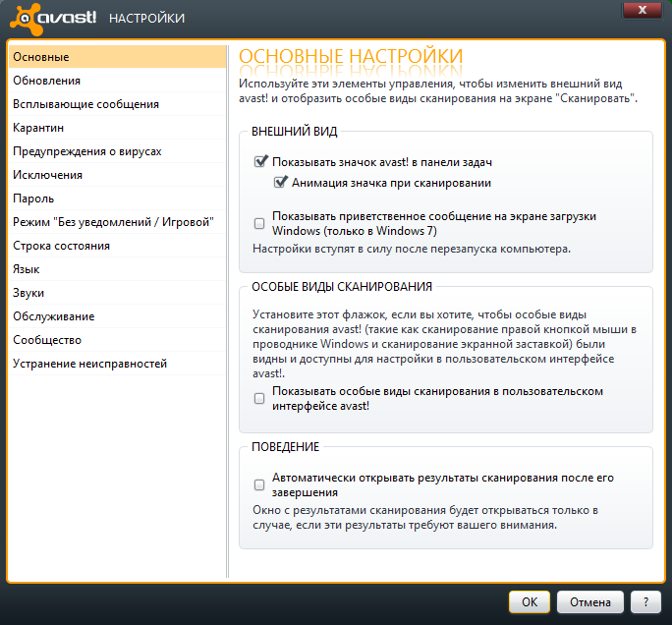Go to the Звуки settings section

tap(117, 292)
